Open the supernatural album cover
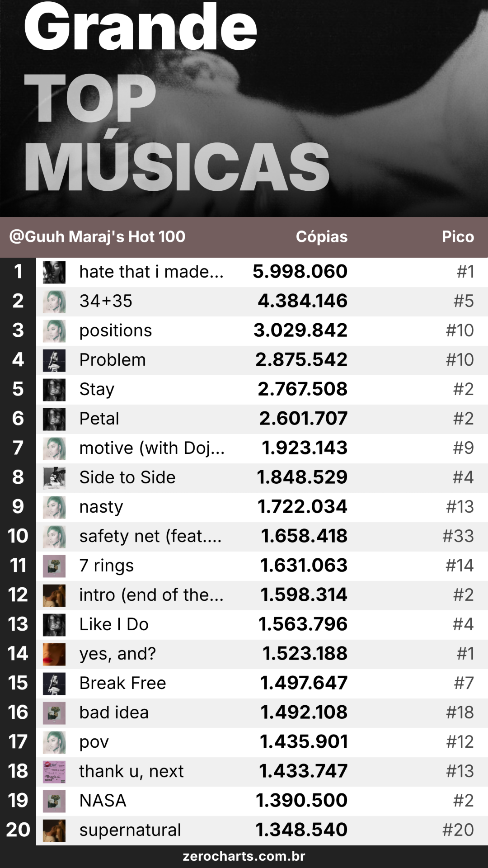Viewport: 488px width, 868px height. click(x=54, y=830)
